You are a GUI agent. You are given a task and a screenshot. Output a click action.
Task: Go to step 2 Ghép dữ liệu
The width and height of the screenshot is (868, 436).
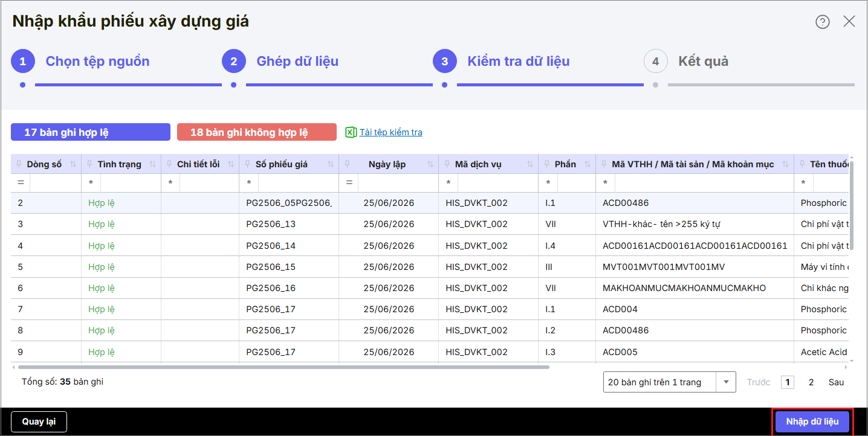click(x=280, y=61)
